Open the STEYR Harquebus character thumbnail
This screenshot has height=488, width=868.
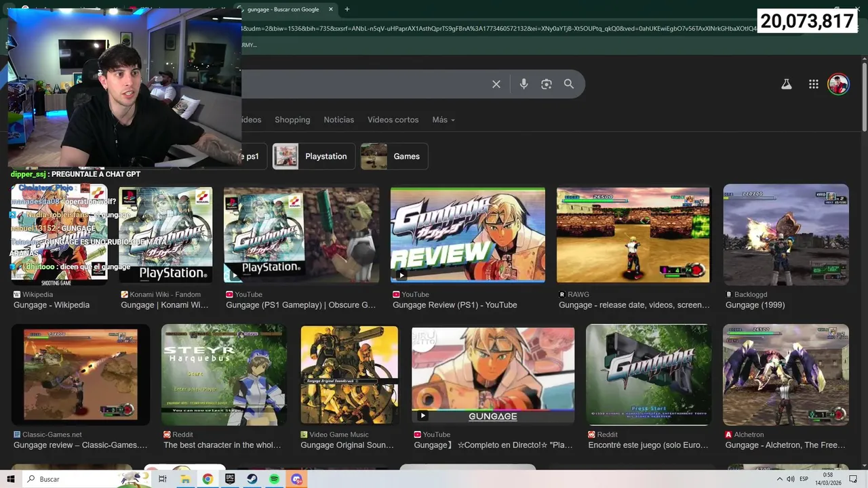point(224,375)
